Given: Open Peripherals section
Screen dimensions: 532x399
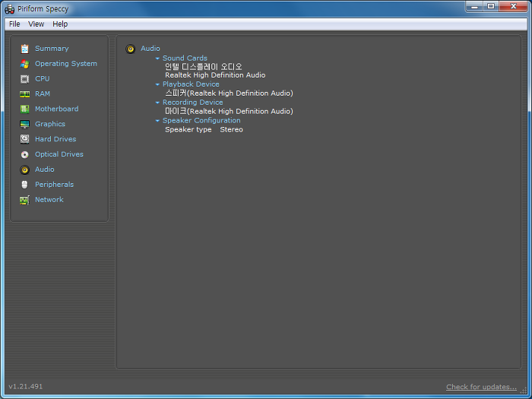Looking at the screenshot, I should coord(54,185).
